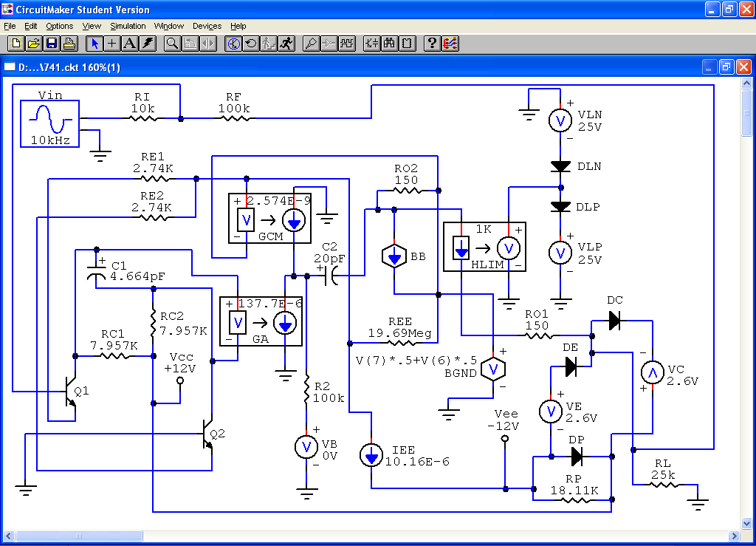The height and width of the screenshot is (546, 756).
Task: Select the BGND hexagonal voltage source
Action: (x=493, y=369)
